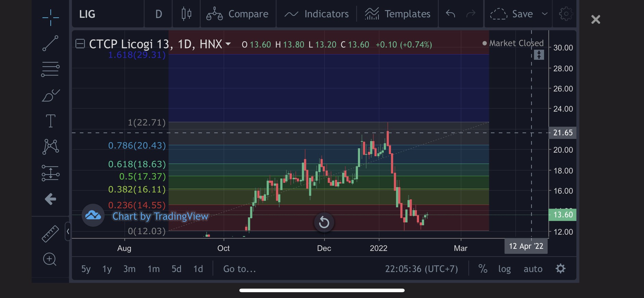Open the chart patterns tool

[51, 147]
